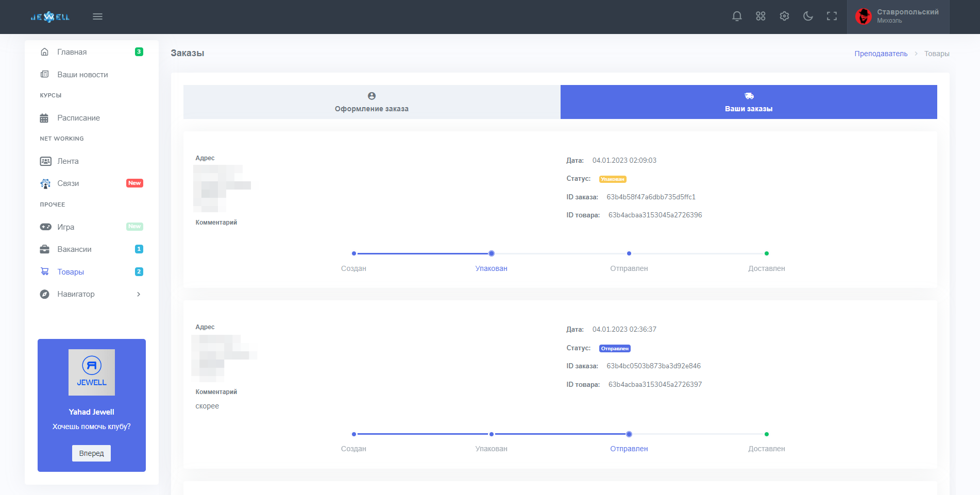Click the Вперед button
The width and height of the screenshot is (980, 495).
(91, 453)
